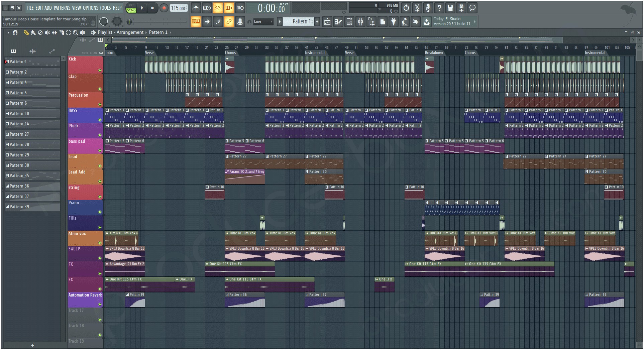Select the Slip tool in playlist
Viewport: 644px width, 350px height.
54,32
